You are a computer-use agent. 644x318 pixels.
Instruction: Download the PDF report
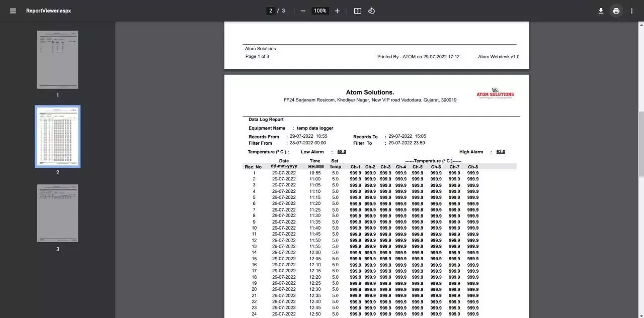point(601,11)
